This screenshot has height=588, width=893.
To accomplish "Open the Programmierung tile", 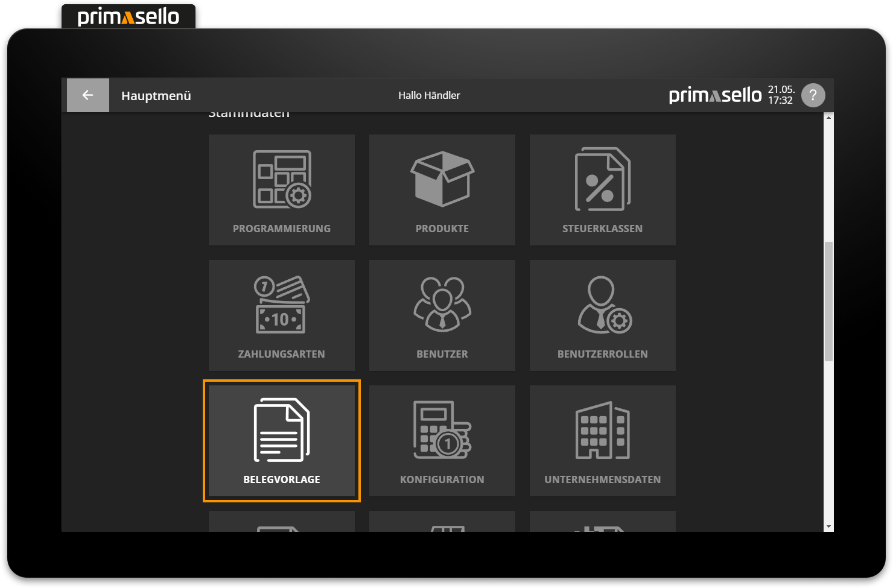I will pos(281,189).
